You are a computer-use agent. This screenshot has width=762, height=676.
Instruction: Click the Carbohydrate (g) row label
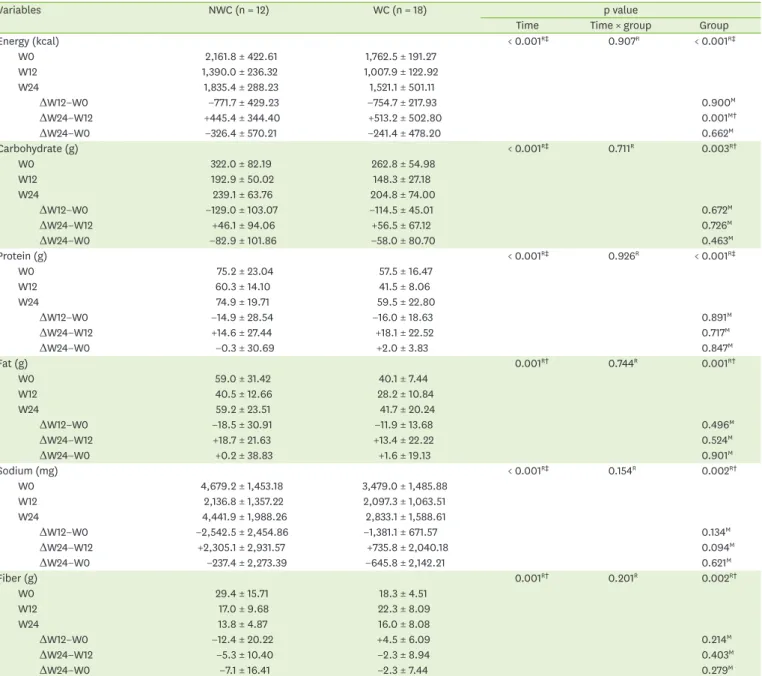point(39,149)
